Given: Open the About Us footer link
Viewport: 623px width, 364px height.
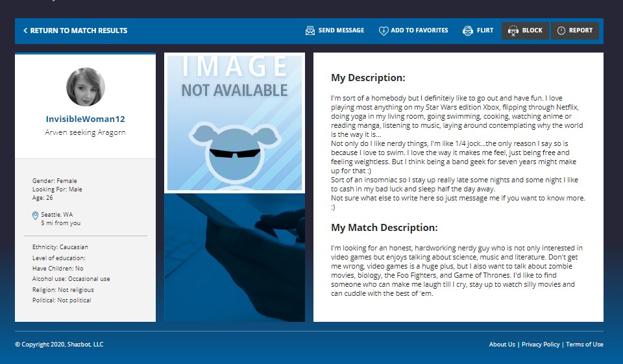Looking at the screenshot, I should 502,345.
